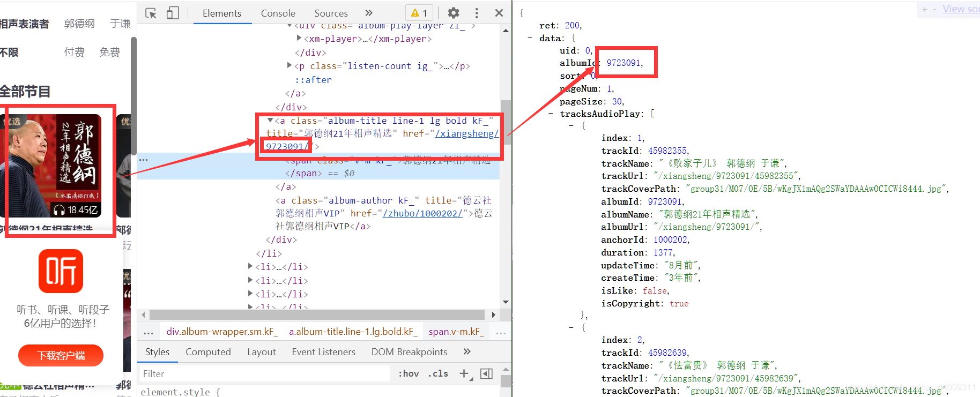Activate the inspect element picker icon
This screenshot has width=980, height=397.
pos(151,13)
